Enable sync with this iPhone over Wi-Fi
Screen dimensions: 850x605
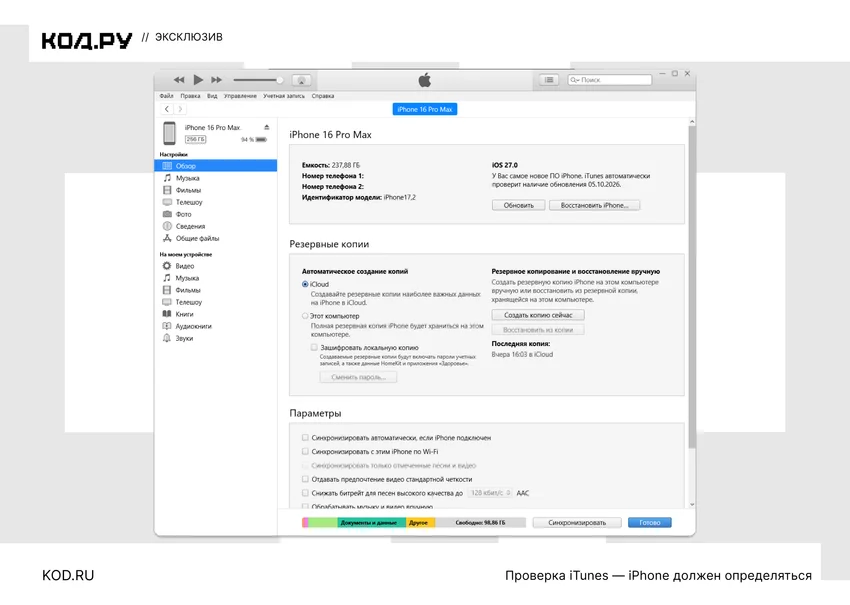pos(305,451)
